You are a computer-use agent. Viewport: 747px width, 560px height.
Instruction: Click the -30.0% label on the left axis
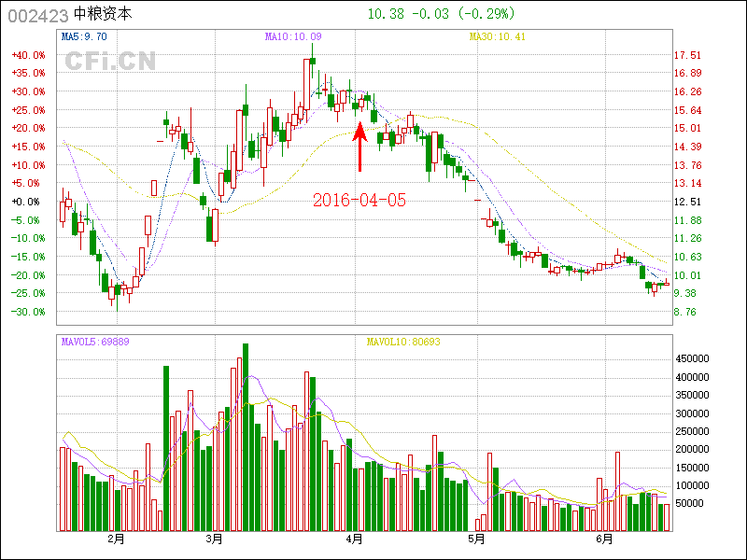pyautogui.click(x=28, y=312)
